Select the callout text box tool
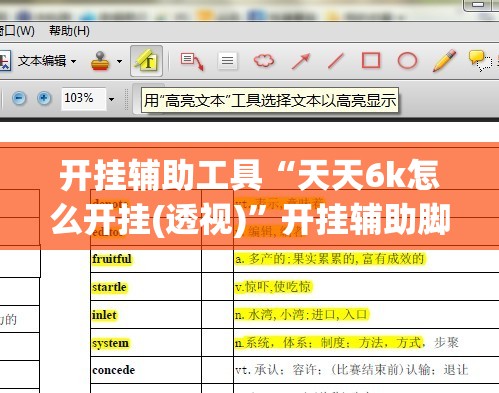 point(192,61)
